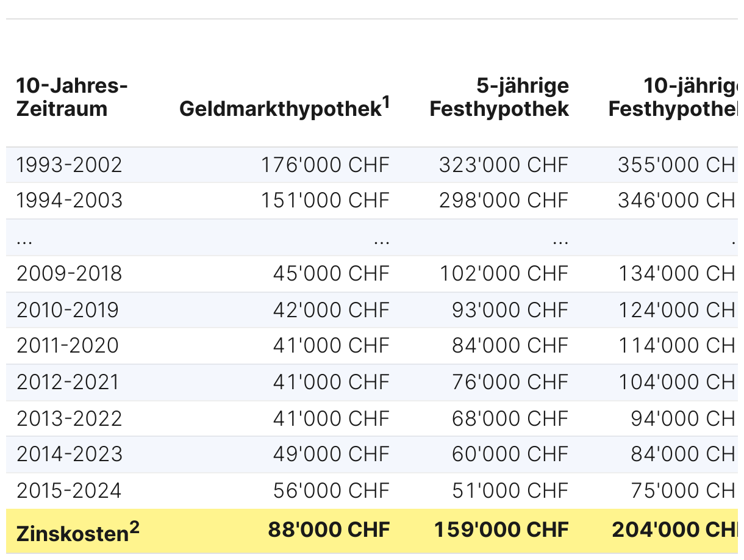Click the highlighted 159'000 CHF total

pos(501,529)
